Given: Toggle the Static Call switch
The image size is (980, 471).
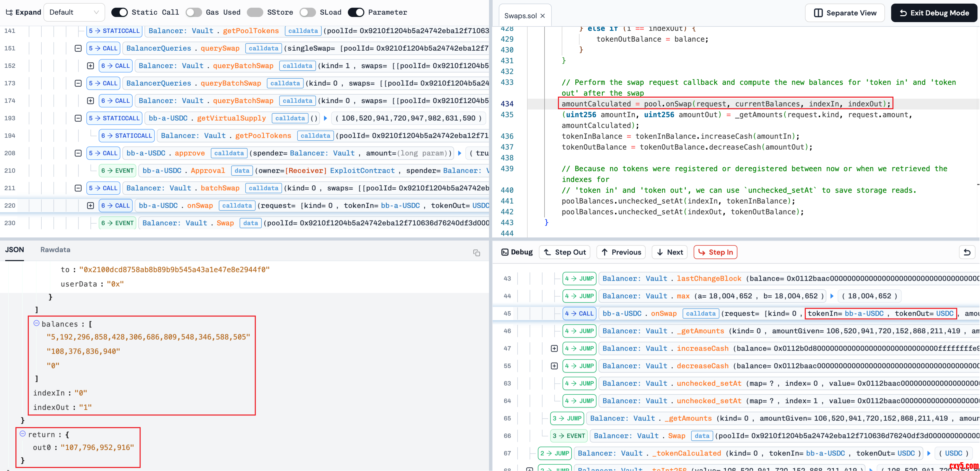Looking at the screenshot, I should (x=119, y=12).
